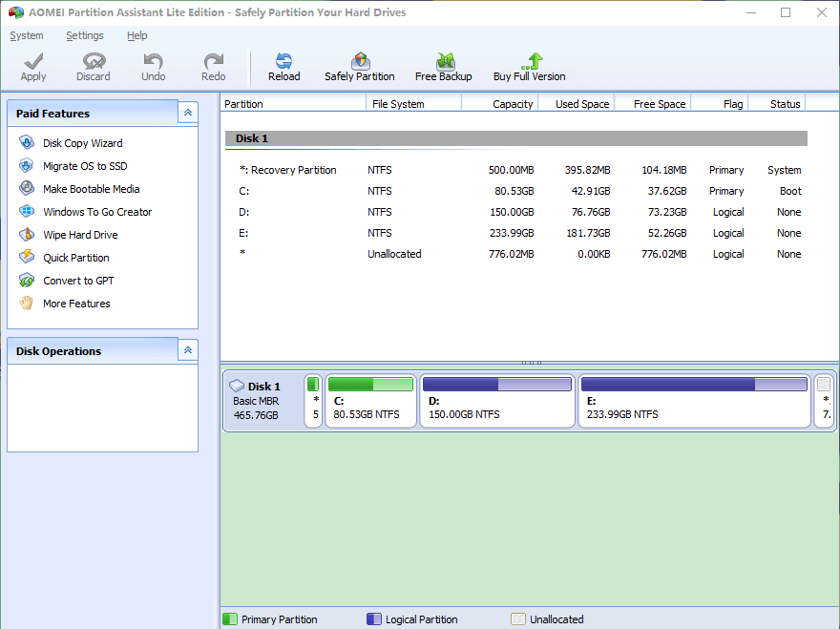
Task: Open the Help menu
Action: (x=137, y=35)
